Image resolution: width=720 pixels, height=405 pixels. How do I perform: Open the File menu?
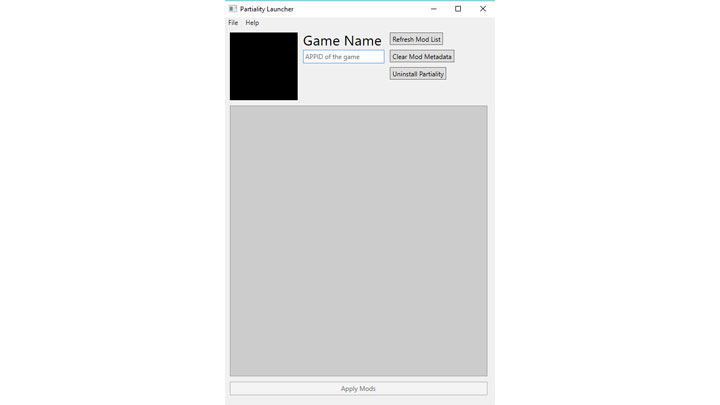[x=233, y=22]
